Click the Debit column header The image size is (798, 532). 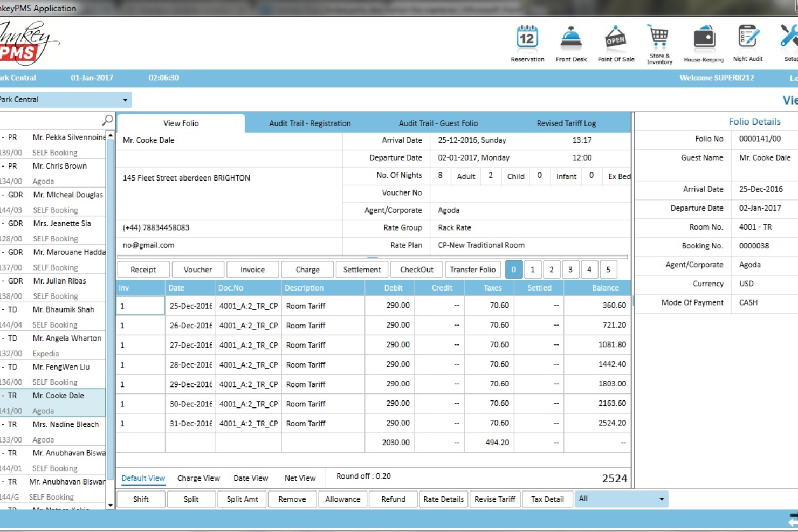coord(390,288)
